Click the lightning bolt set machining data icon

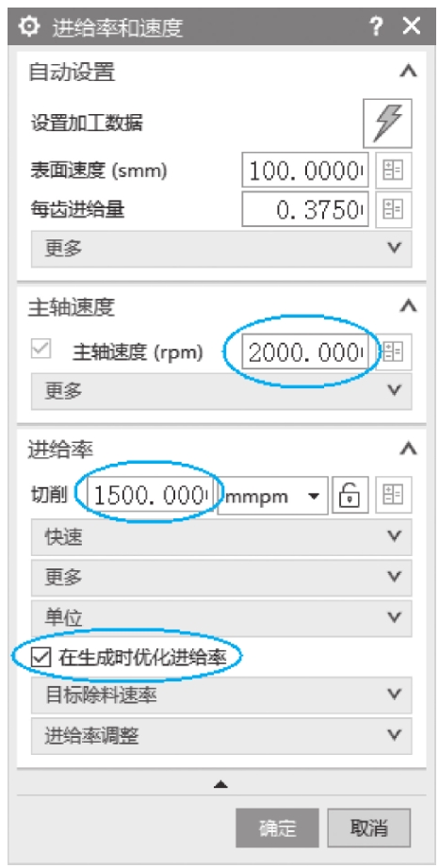(x=387, y=123)
